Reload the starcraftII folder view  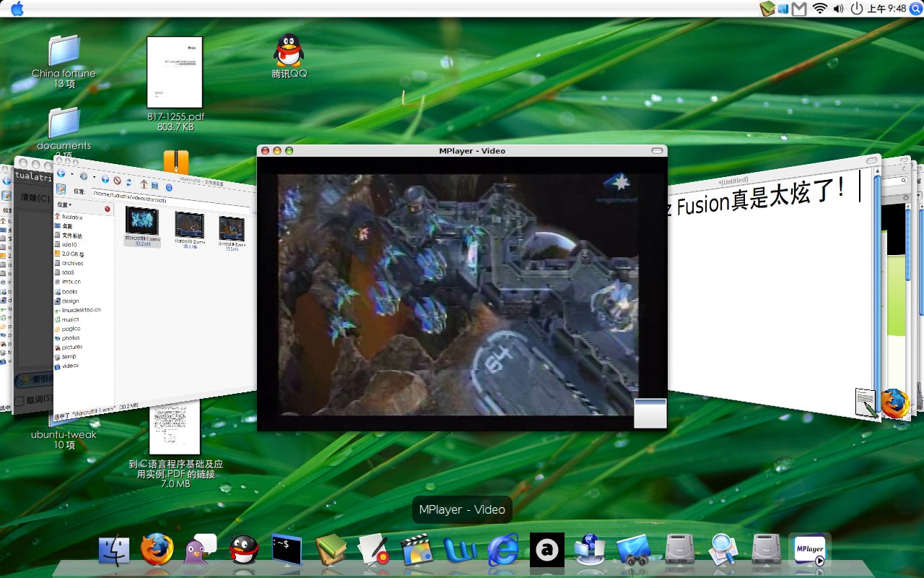click(128, 181)
